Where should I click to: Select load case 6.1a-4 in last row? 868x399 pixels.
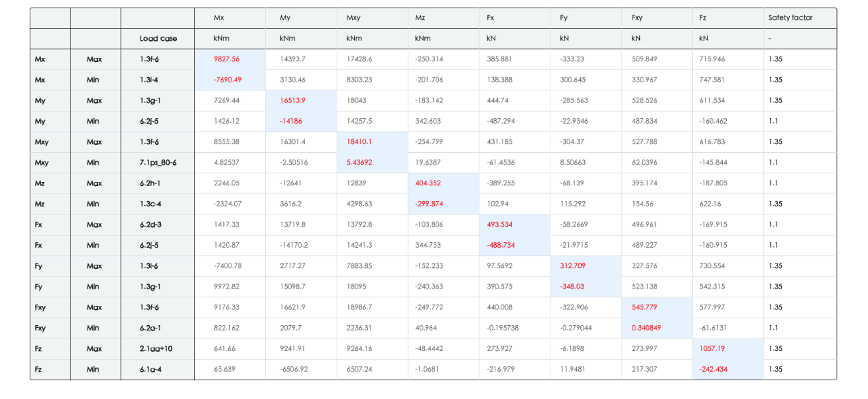[151, 370]
